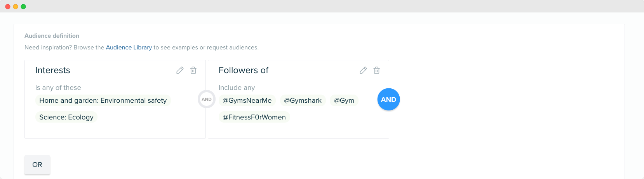Click the Interests edit pencil icon

(180, 70)
